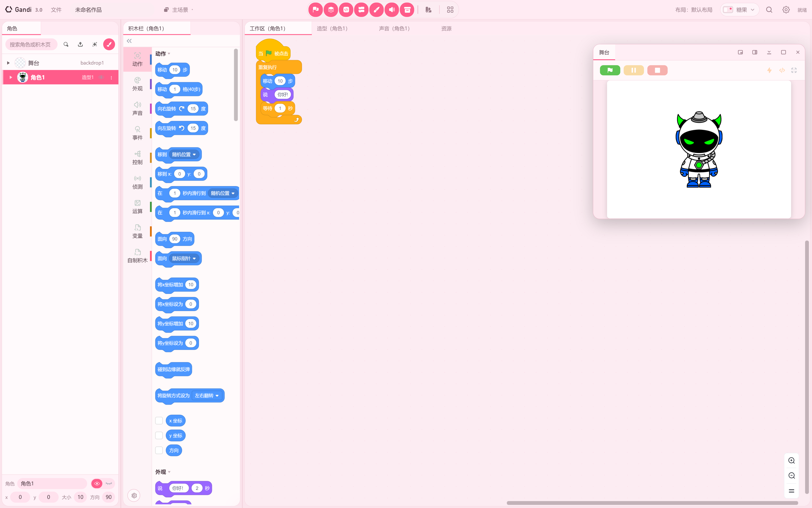Start project with green flag button
Screen dimensions: 812x508
610,70
